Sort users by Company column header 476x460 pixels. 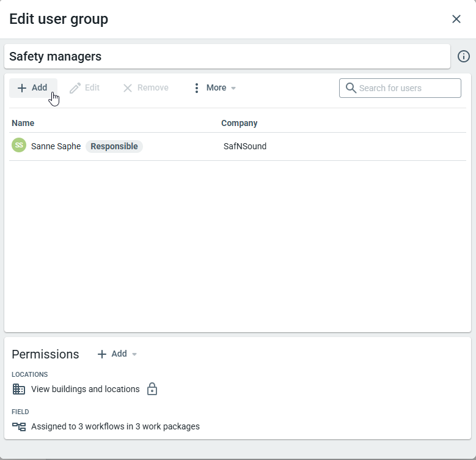pos(239,123)
